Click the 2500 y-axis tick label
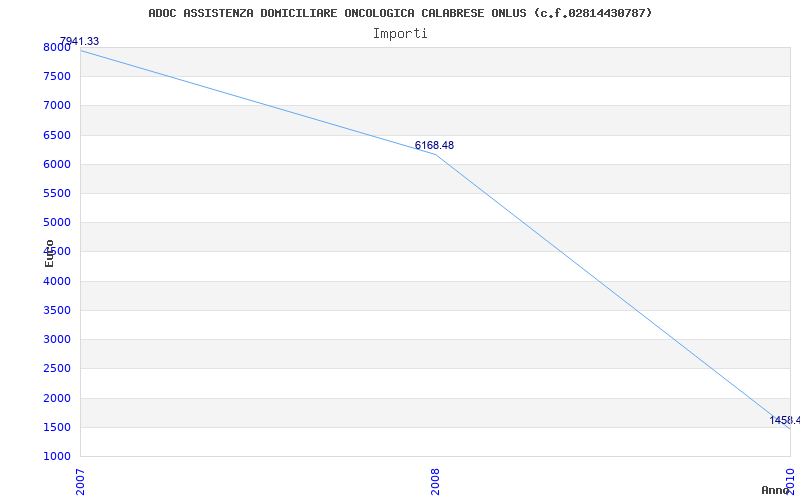800x500 pixels. pyautogui.click(x=57, y=368)
